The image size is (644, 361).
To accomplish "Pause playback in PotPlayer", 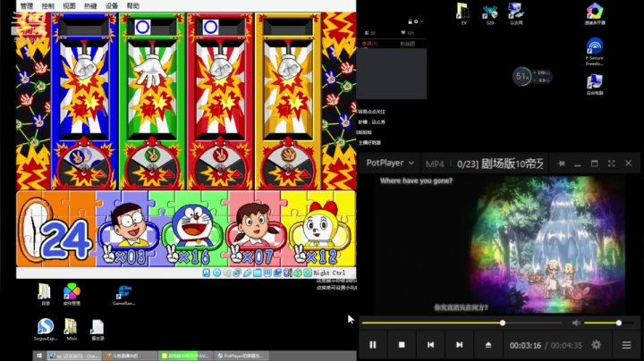I will click(372, 345).
